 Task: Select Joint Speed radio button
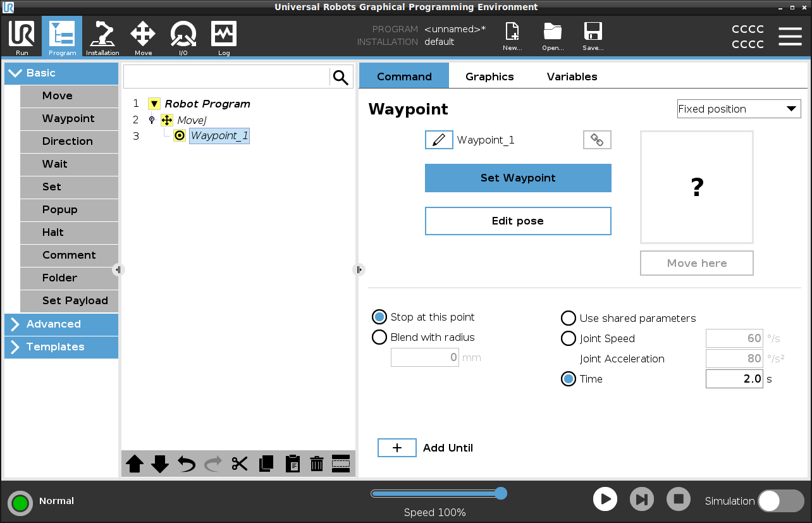pyautogui.click(x=569, y=338)
